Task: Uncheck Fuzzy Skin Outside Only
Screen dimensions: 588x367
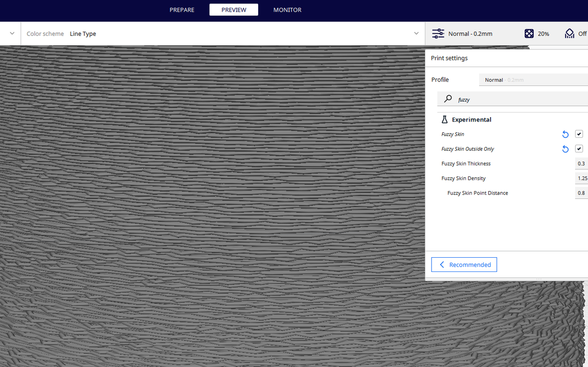Action: (579, 148)
